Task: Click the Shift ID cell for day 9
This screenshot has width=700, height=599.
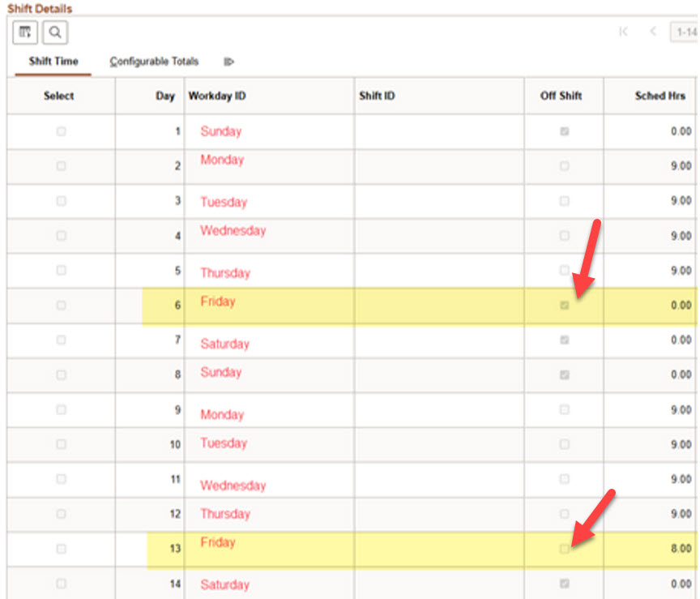Action: (x=439, y=409)
